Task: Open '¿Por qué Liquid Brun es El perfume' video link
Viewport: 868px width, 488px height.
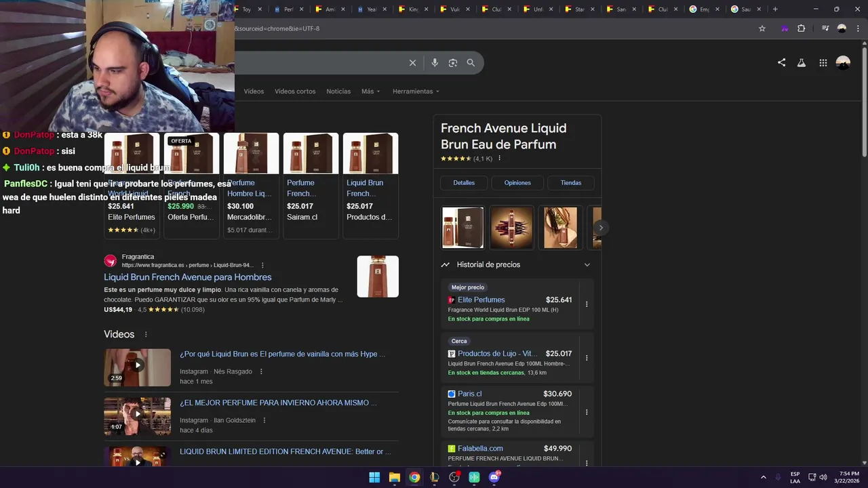Action: 282,354
